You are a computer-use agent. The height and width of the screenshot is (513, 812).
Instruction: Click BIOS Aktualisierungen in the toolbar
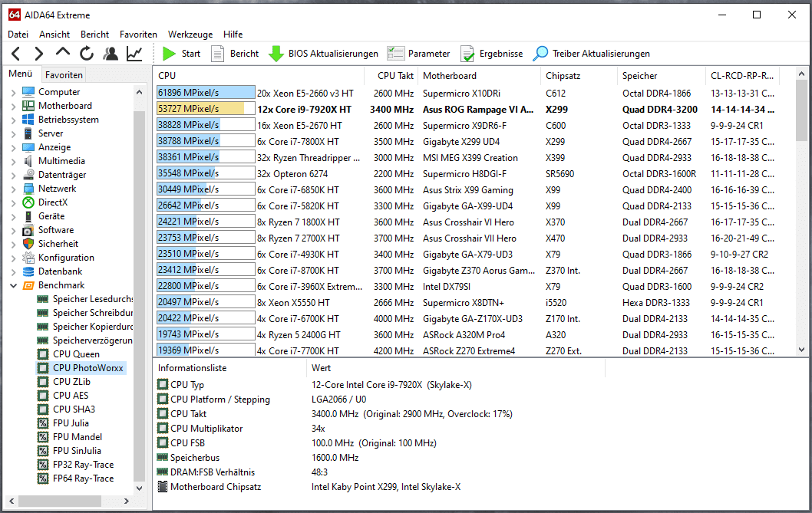pyautogui.click(x=324, y=54)
